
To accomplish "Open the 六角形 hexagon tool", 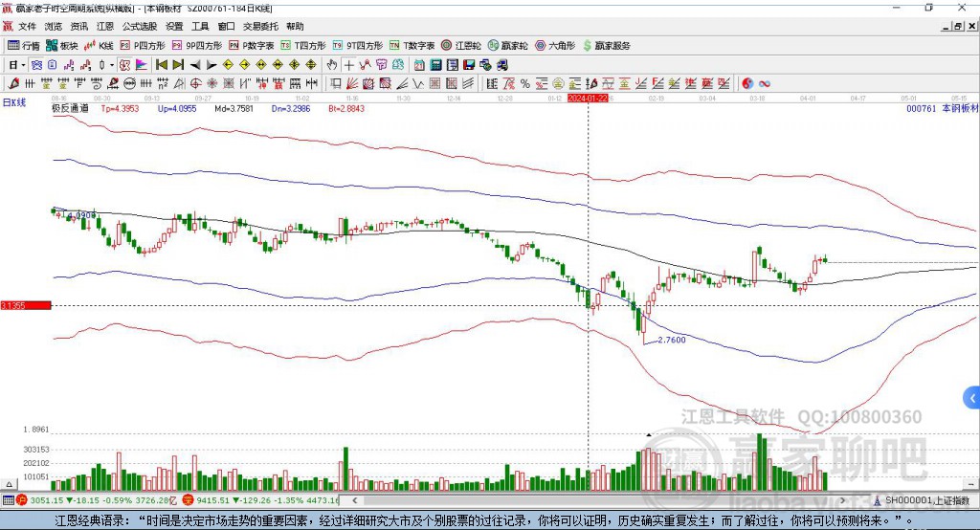I will tap(555, 46).
